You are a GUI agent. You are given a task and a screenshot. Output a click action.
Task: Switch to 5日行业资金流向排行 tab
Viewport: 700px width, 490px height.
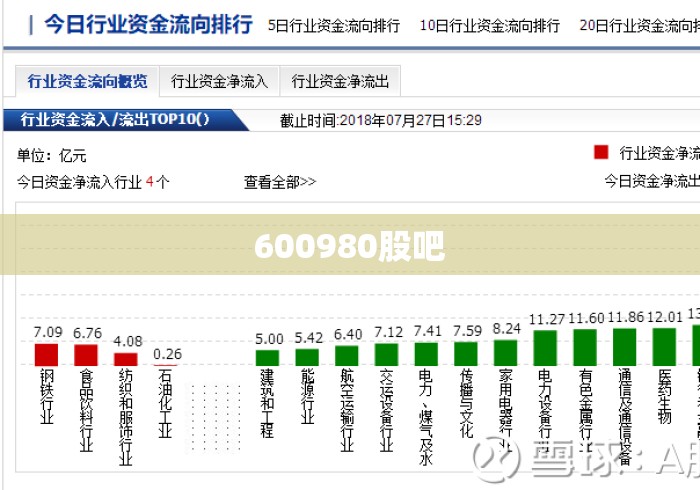(x=333, y=25)
